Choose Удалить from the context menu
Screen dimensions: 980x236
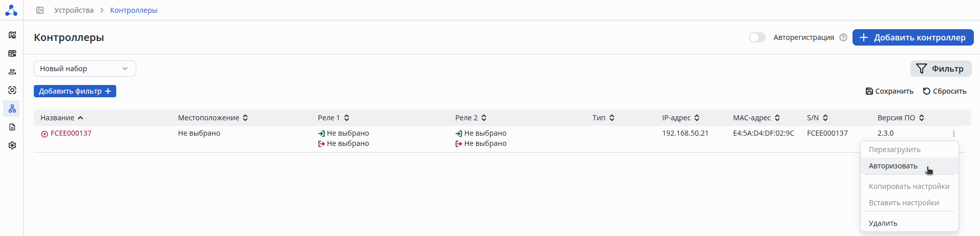(x=883, y=223)
